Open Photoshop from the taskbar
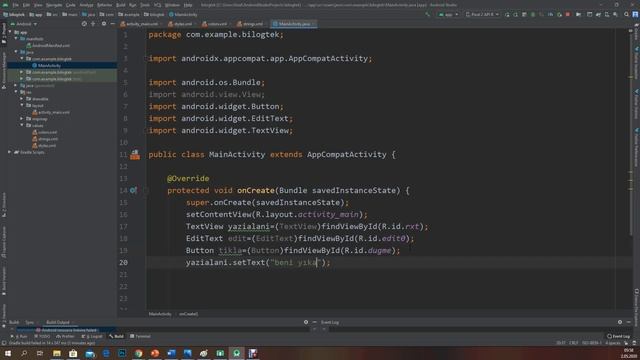 (122, 353)
